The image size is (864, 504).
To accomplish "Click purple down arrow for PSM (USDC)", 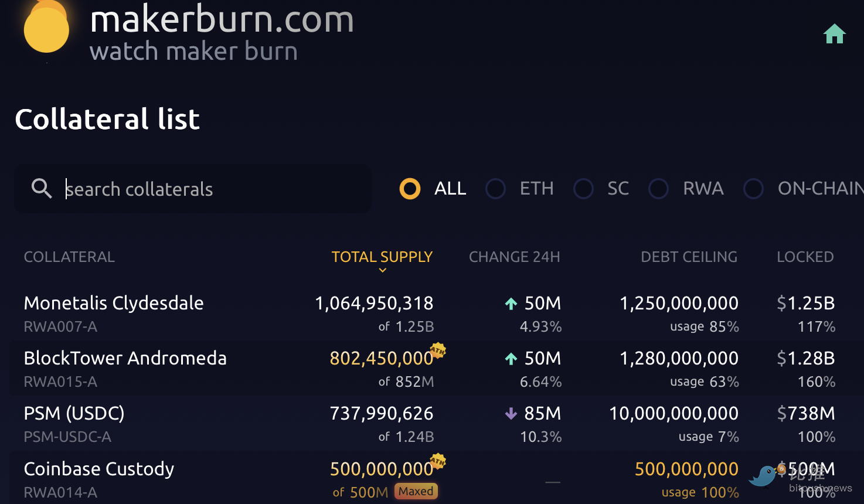I will (x=511, y=414).
